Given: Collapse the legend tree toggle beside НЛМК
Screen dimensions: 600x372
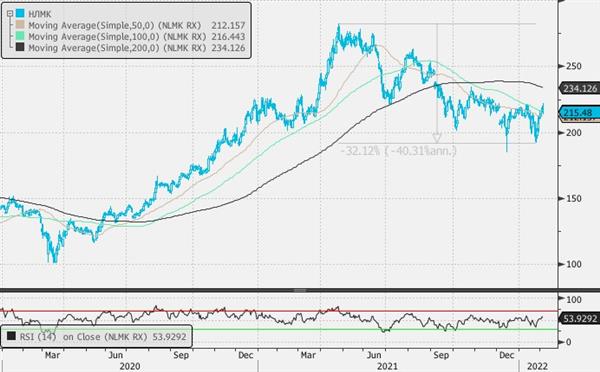Looking at the screenshot, I should [10, 14].
